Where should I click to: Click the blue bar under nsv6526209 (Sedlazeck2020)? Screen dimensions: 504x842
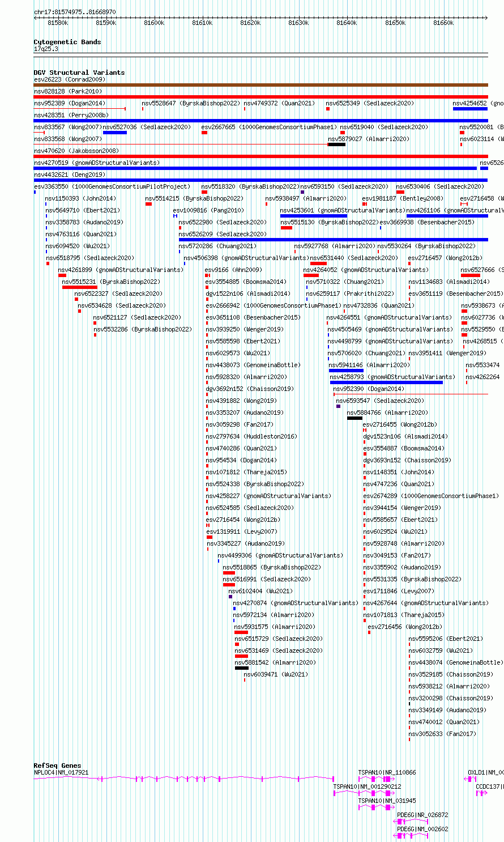(x=333, y=240)
